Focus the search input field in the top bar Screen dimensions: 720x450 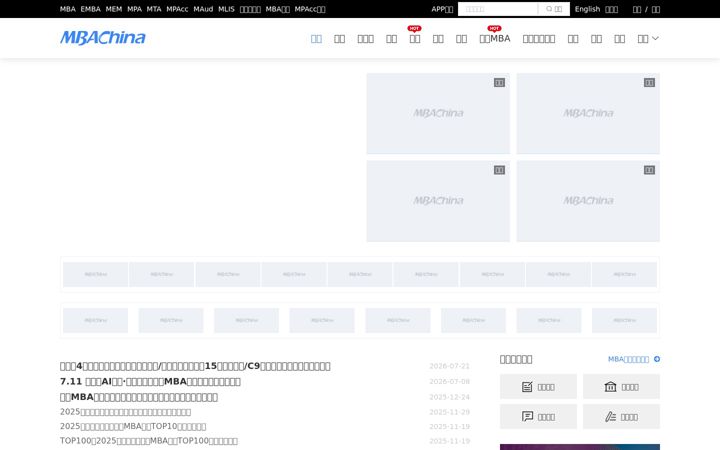[498, 9]
